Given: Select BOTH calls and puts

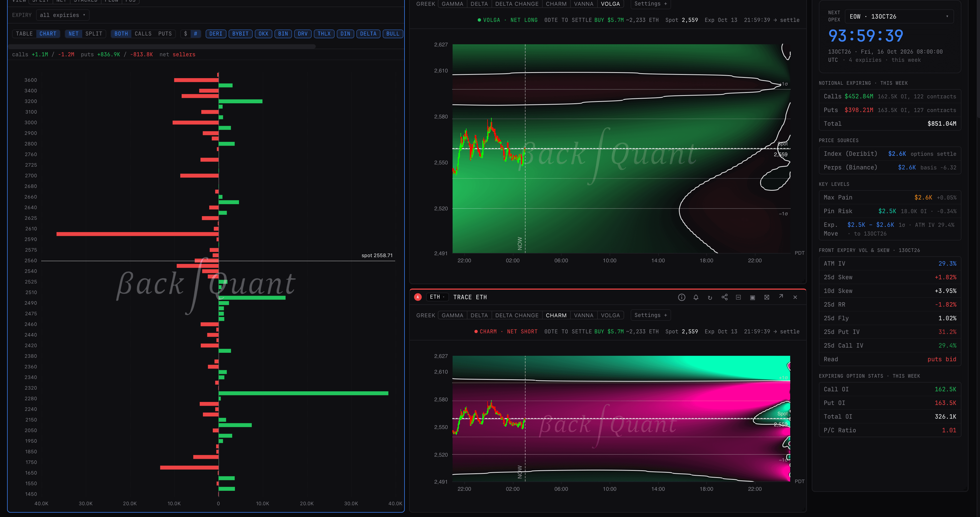Looking at the screenshot, I should point(121,34).
